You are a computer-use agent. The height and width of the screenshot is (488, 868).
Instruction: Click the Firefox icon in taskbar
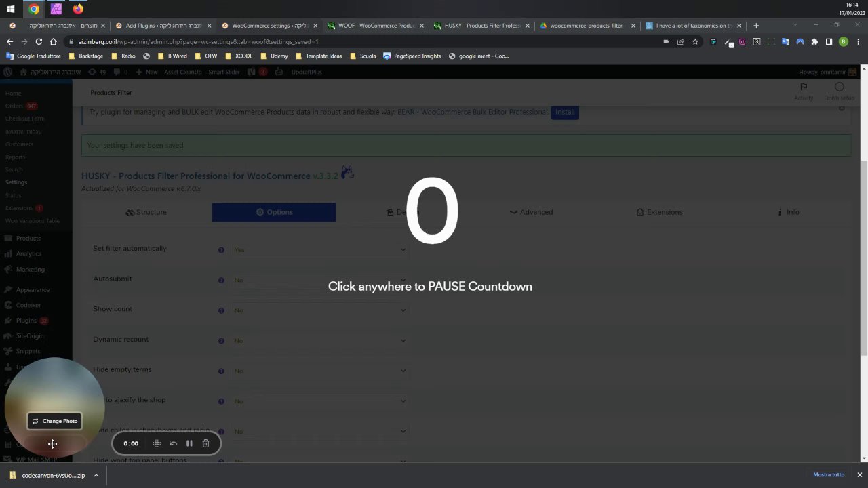pyautogui.click(x=79, y=9)
